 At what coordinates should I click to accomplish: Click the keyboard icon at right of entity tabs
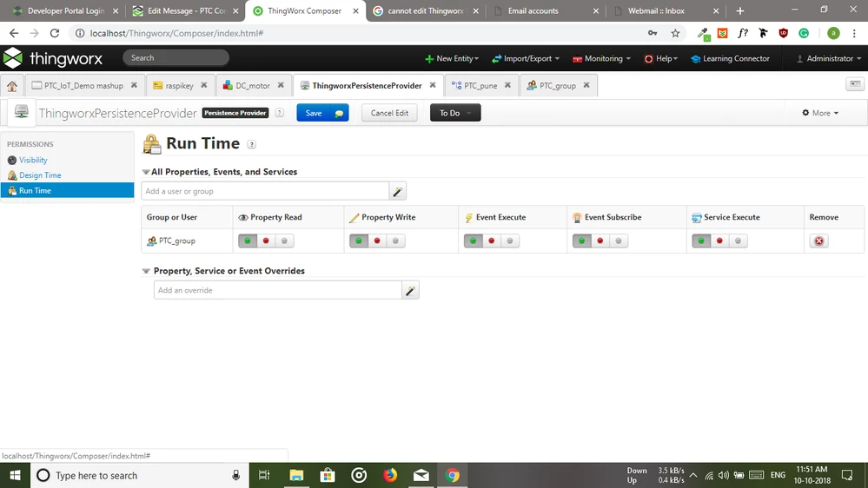pos(855,84)
